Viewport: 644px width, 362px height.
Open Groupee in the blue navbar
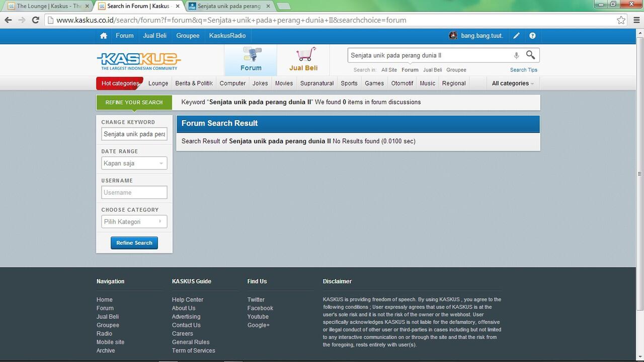click(188, 36)
